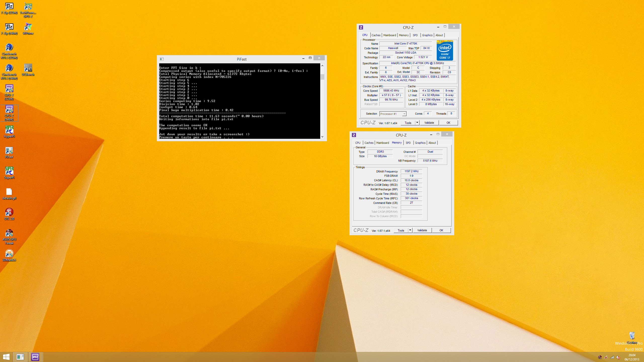Image resolution: width=644 pixels, height=362 pixels.
Task: Click the NB Frequency 5187.6 MHz value
Action: [430, 161]
